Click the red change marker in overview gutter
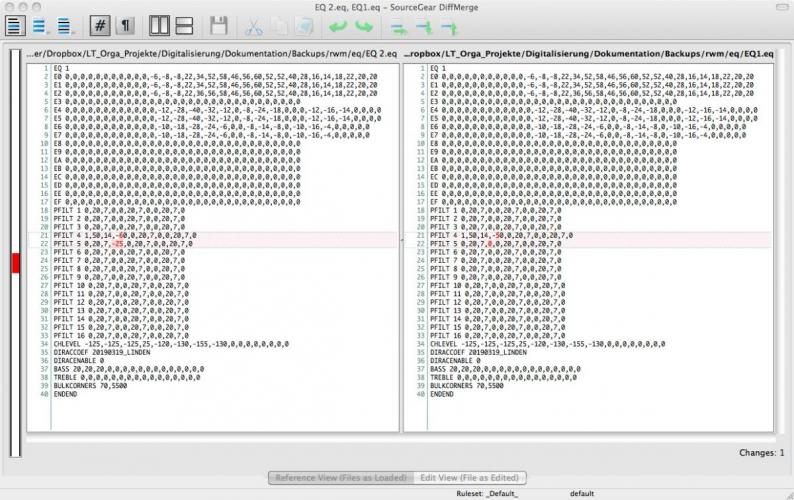The image size is (794, 500). point(15,263)
